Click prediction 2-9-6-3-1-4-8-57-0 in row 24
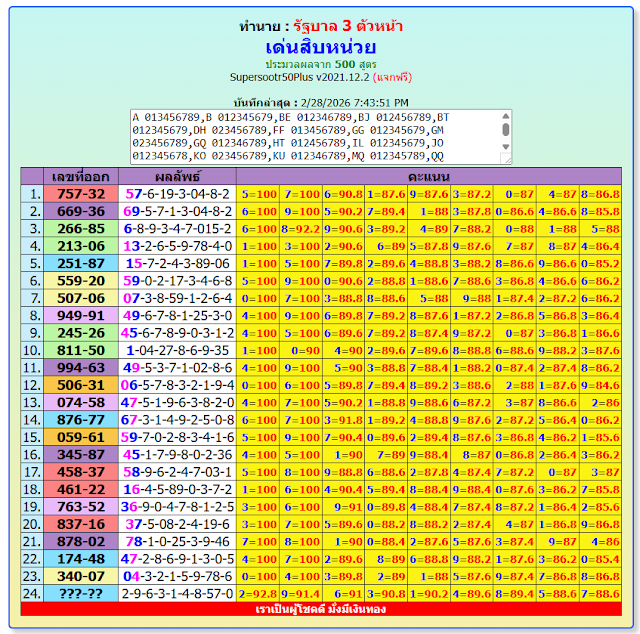 (177, 594)
